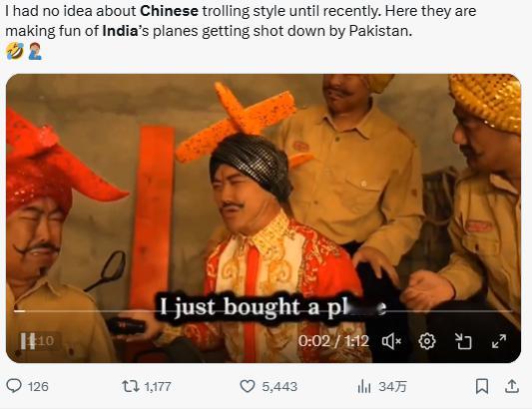Bookmark this post
This screenshot has height=411, width=532.
482,386
